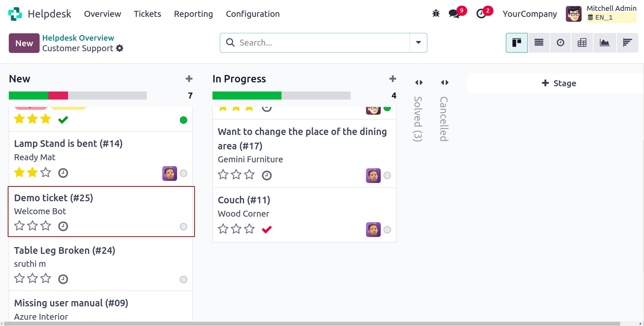The width and height of the screenshot is (644, 326).
Task: Expand the collapsed Cancelled stage
Action: coord(444,83)
